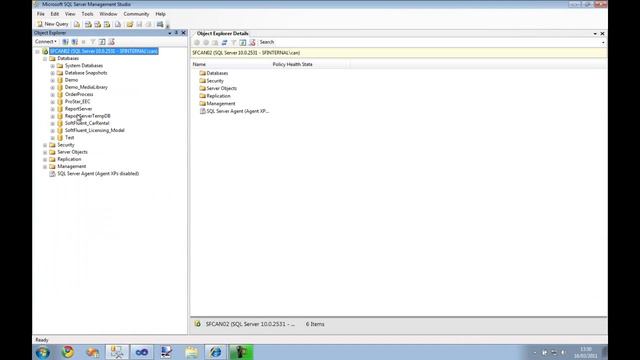Select the SFCAN02 server node in the tree
640x360 pixels.
tap(104, 51)
